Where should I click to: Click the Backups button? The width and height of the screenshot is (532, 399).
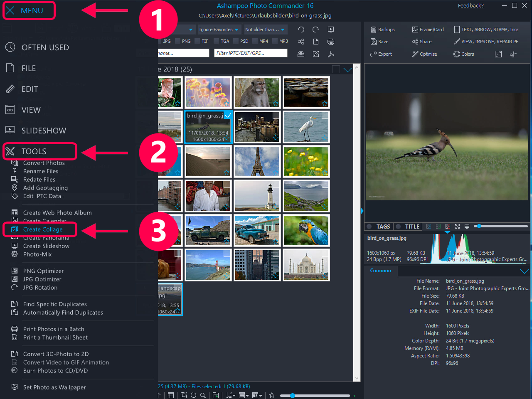(382, 30)
